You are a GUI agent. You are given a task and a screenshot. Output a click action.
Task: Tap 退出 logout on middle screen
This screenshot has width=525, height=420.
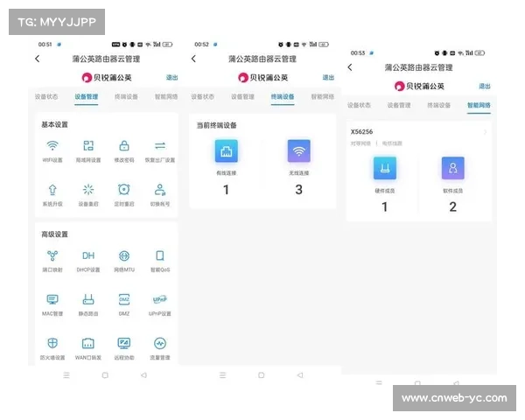click(328, 78)
